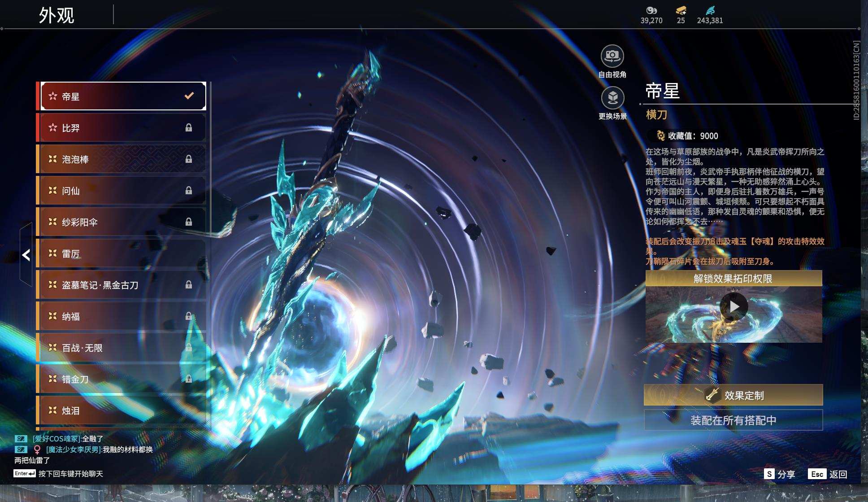The image size is (868, 502).
Task: Click the lock icon on 错金刀 row
Action: (x=189, y=379)
